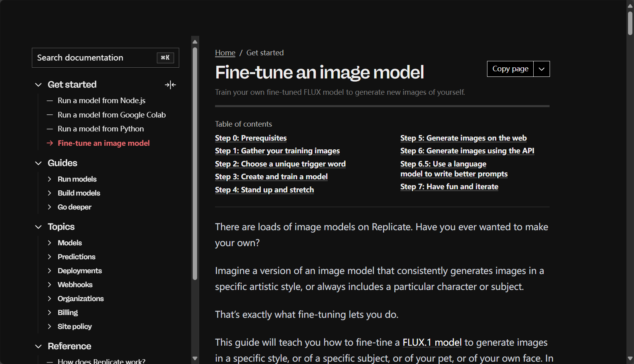Open the Models topic label
The image size is (634, 364).
[x=70, y=243]
